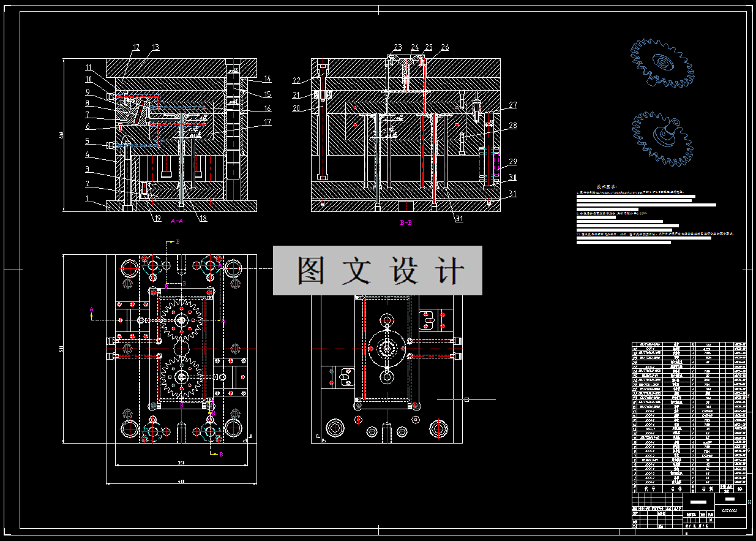Select part callout number 6
Screen dimensions: 756x541
click(88, 127)
